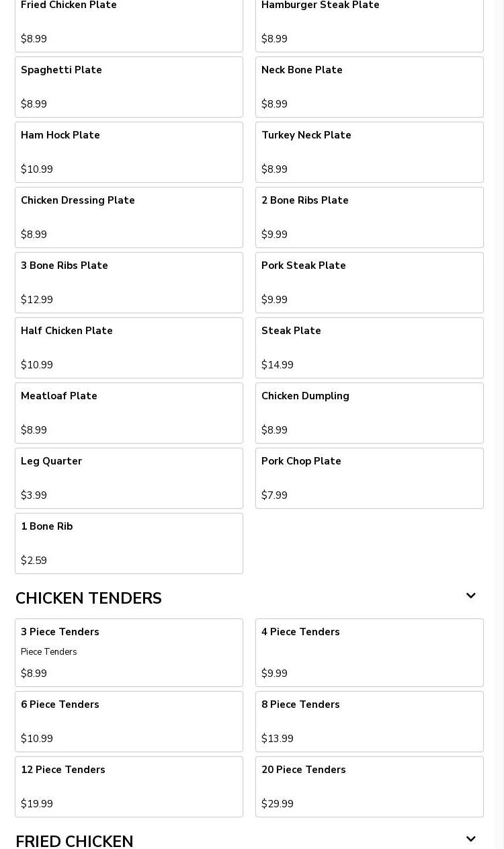Open the Half Chicken Plate item

pyautogui.click(x=129, y=348)
